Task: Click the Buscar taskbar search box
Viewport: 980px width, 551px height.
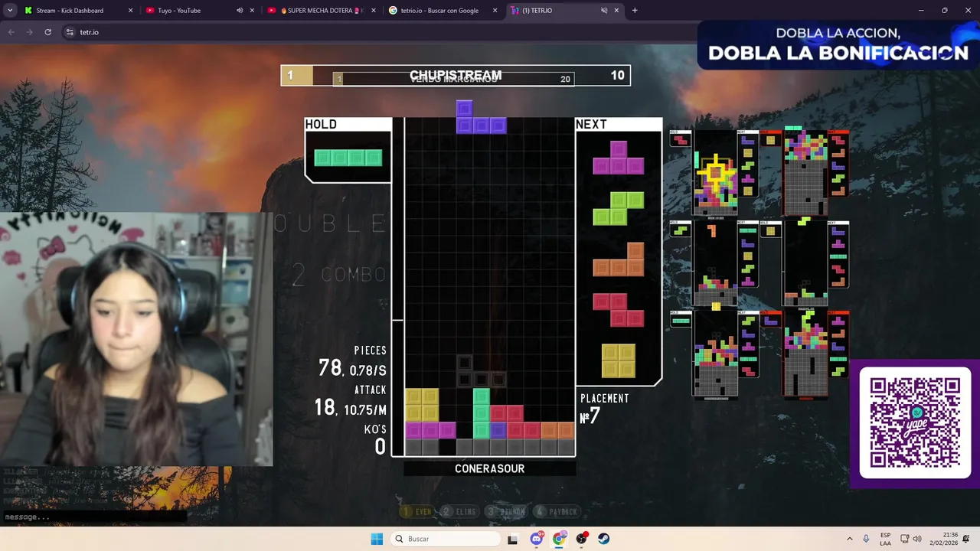Action: pos(444,539)
